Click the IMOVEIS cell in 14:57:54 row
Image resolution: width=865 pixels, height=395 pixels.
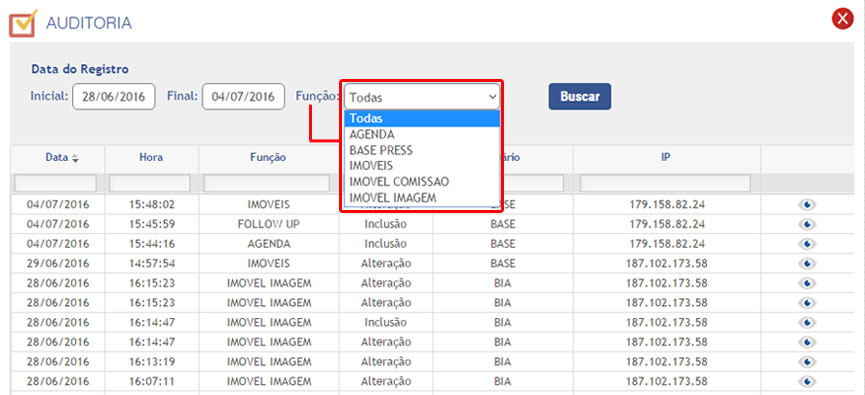269,263
